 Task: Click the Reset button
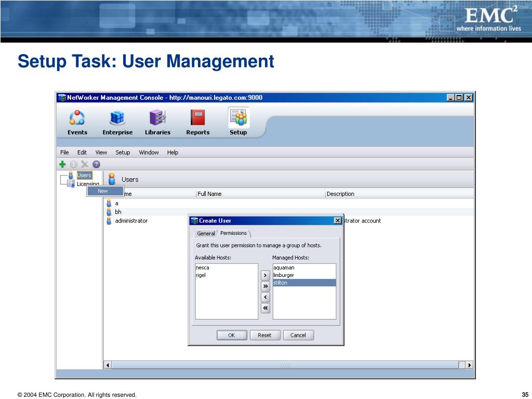pyautogui.click(x=264, y=335)
